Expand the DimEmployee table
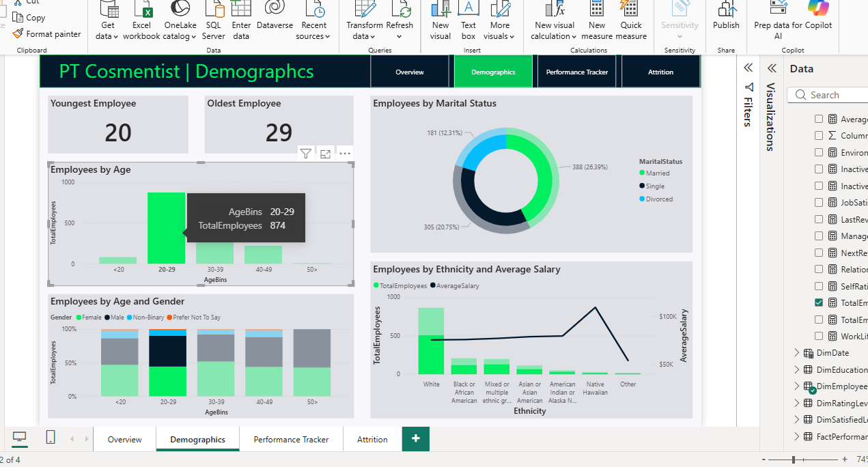The width and height of the screenshot is (868, 467). (x=796, y=386)
